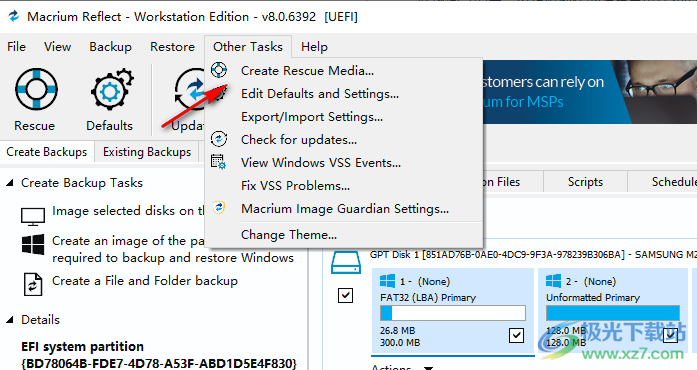Click Create a File and Folder backup
This screenshot has height=370, width=697.
(x=145, y=281)
